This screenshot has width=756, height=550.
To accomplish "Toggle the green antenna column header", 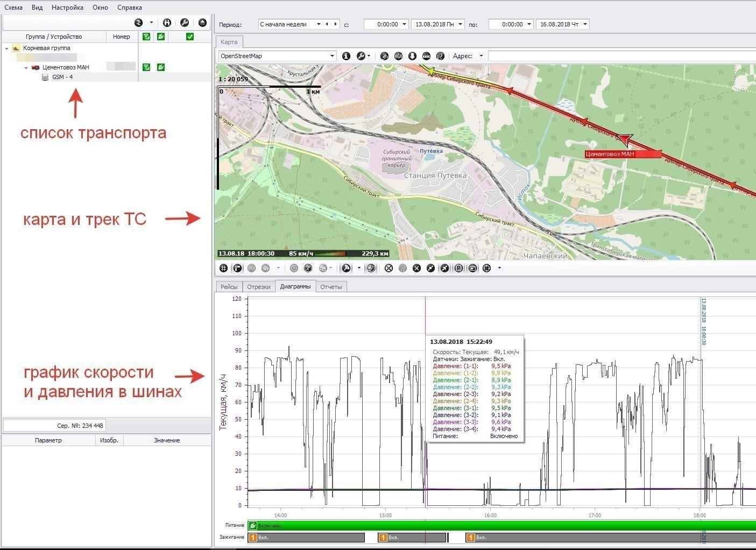I will click(x=146, y=37).
